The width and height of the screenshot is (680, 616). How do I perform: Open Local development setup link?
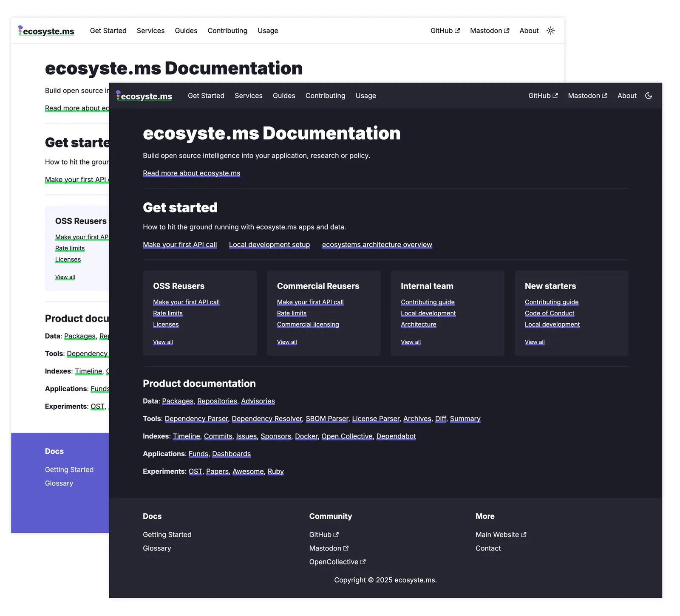(x=269, y=244)
